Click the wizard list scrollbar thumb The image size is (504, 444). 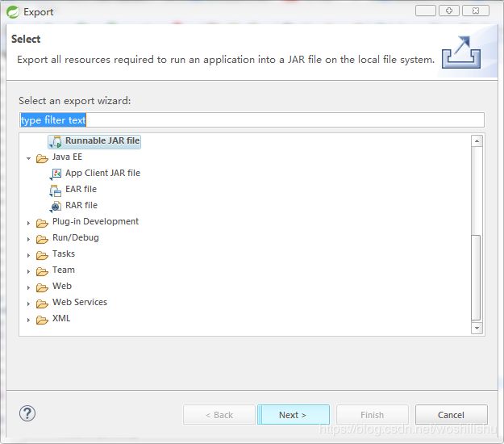point(476,278)
